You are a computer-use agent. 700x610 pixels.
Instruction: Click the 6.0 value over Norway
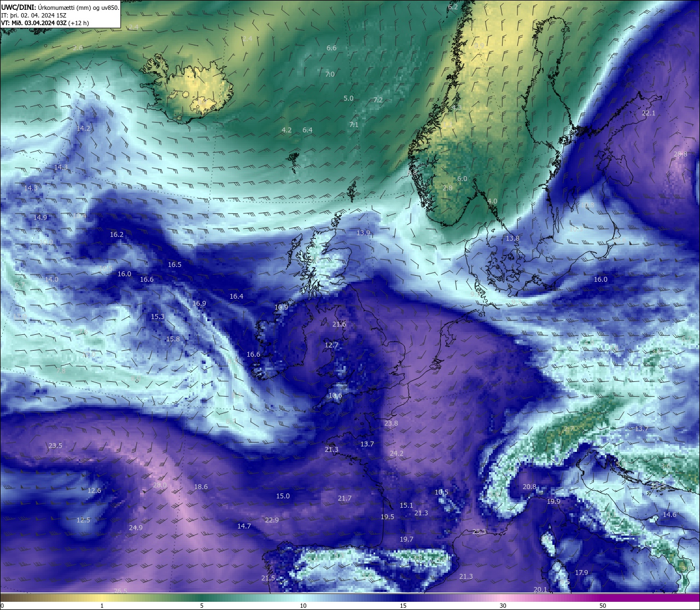tap(462, 179)
